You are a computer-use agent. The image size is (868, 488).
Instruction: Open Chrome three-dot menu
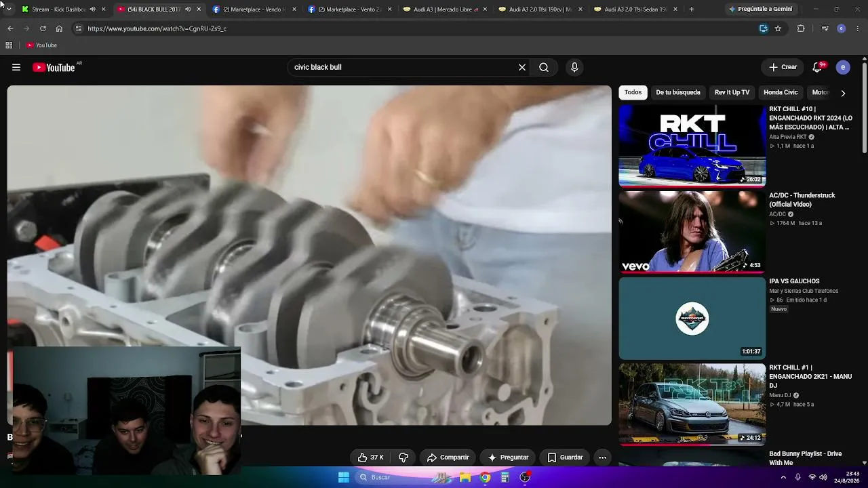click(x=858, y=28)
